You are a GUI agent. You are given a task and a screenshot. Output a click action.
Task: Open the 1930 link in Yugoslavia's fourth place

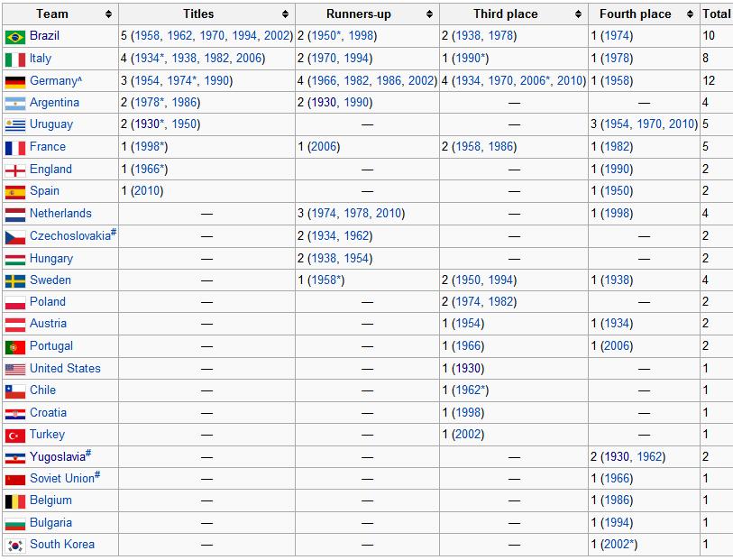(x=617, y=456)
